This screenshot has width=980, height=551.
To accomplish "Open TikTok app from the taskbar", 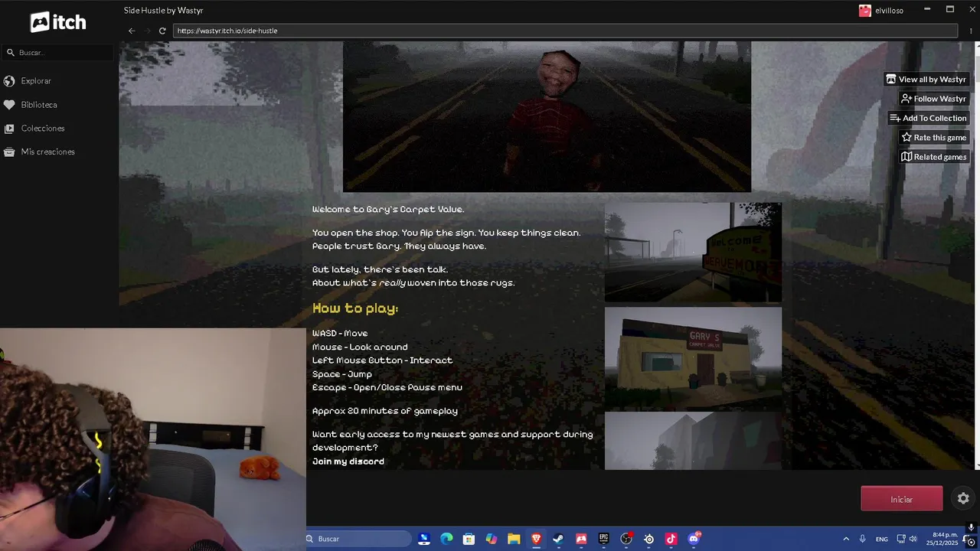I will click(x=671, y=539).
